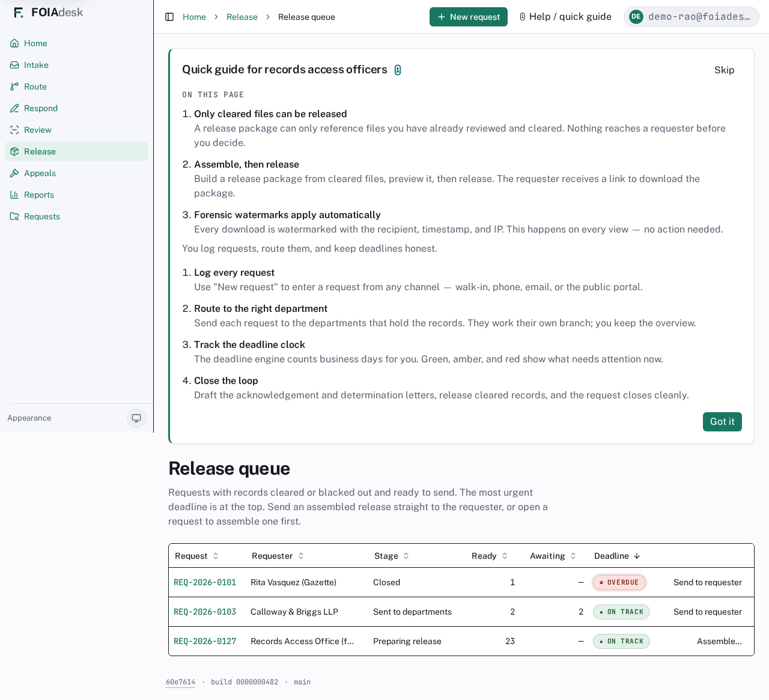The width and height of the screenshot is (769, 700).
Task: Open the Appeals sidebar menu item
Action: coord(76,173)
